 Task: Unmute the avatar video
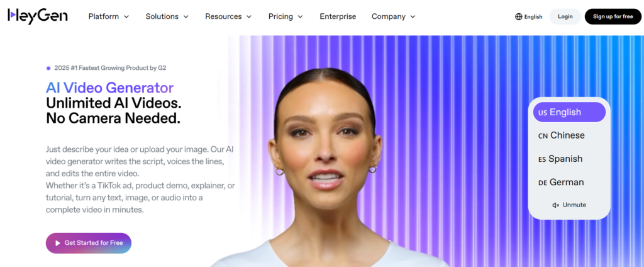tap(569, 205)
